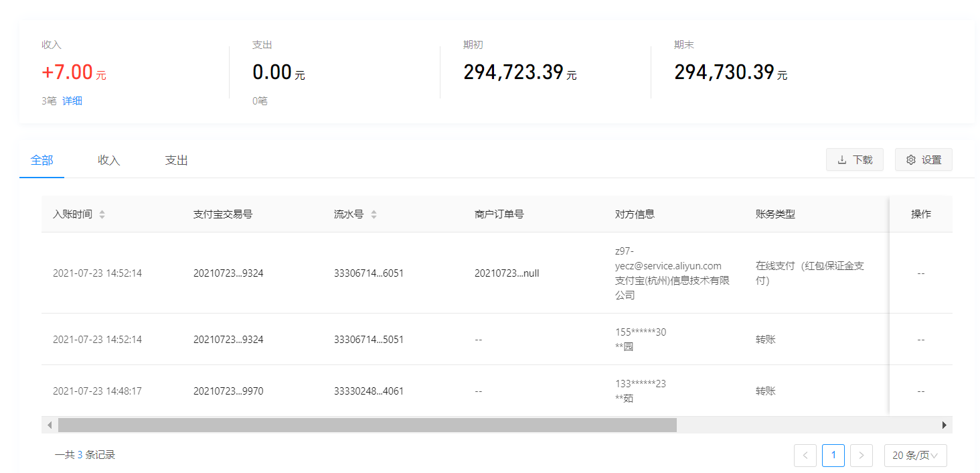Go to next page with right chevron

(x=861, y=456)
